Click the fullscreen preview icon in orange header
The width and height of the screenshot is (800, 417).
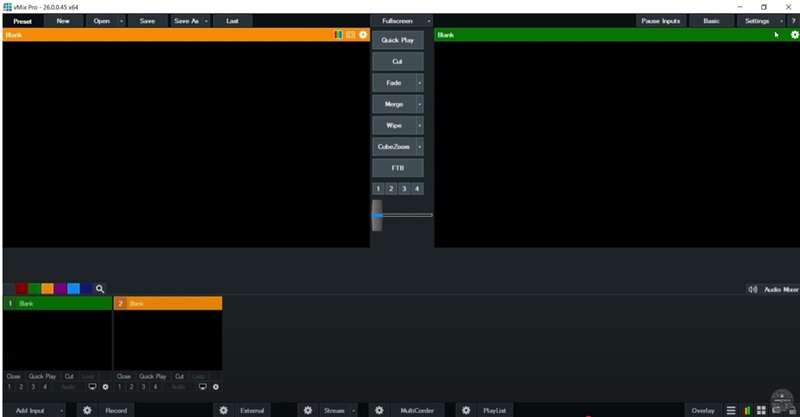tap(351, 35)
